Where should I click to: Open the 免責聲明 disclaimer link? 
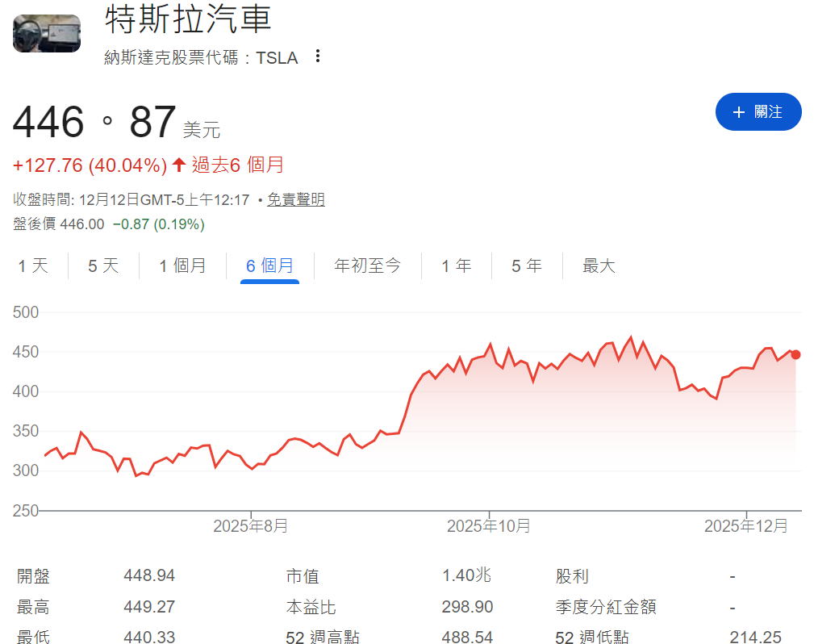(297, 199)
